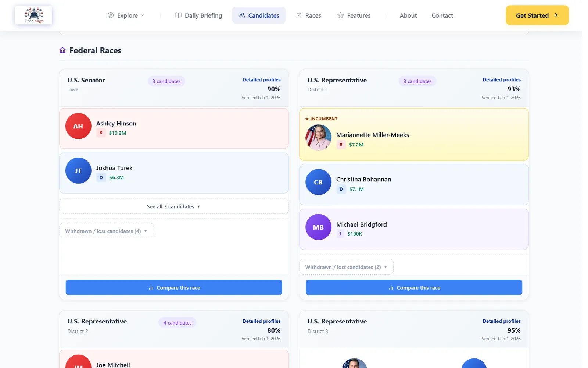Open the Features nav item
Viewport: 588px width, 368px height.
point(354,15)
